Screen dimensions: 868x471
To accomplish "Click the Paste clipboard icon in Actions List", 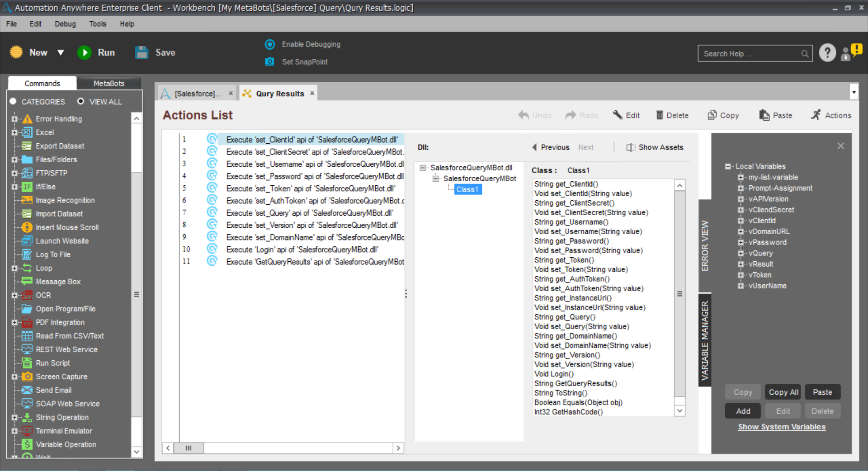I will coord(764,115).
